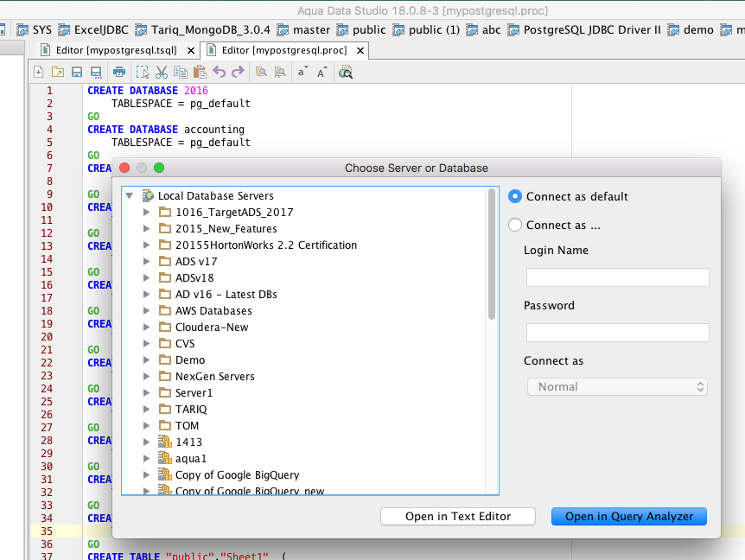The width and height of the screenshot is (745, 560).
Task: Close the Editor [mypostgresql.tsql] tab
Action: (x=190, y=50)
